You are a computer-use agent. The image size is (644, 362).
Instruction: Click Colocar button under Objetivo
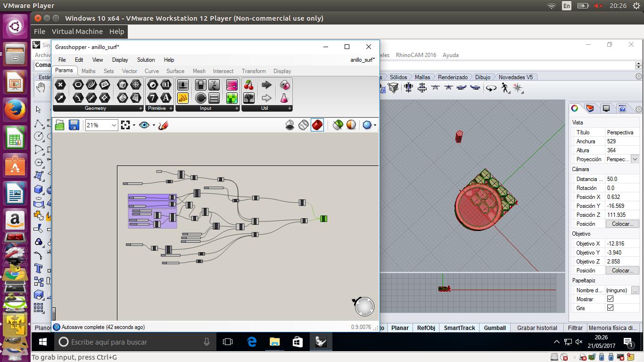point(622,271)
